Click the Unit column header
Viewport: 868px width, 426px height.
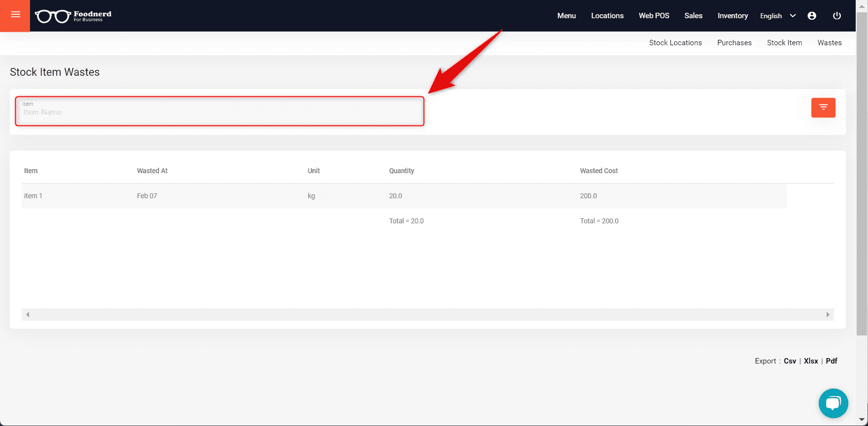(314, 171)
